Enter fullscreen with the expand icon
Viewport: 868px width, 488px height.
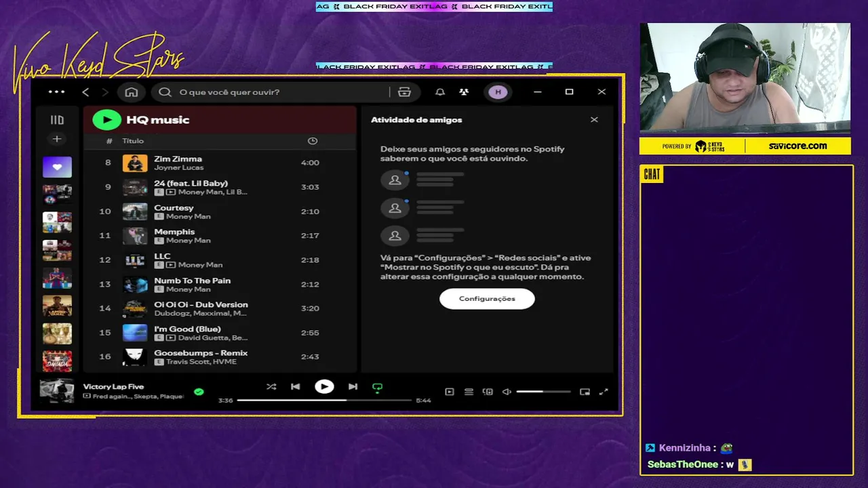click(604, 392)
